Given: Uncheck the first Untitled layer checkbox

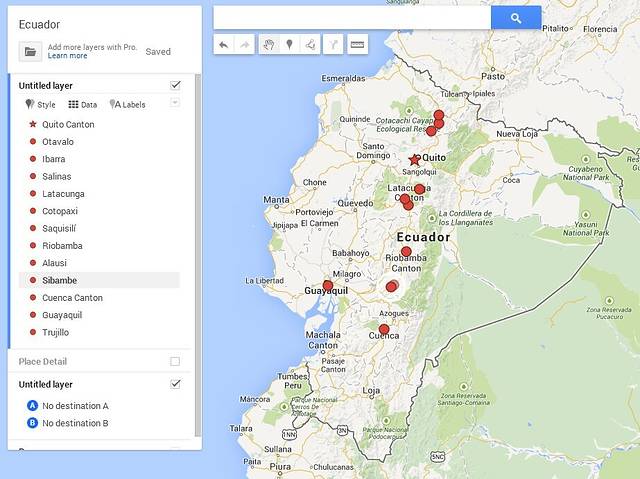Looking at the screenshot, I should tap(175, 86).
